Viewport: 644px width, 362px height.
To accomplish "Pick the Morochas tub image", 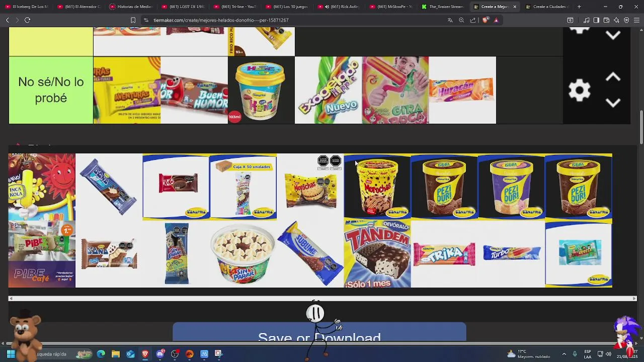I will tap(377, 187).
